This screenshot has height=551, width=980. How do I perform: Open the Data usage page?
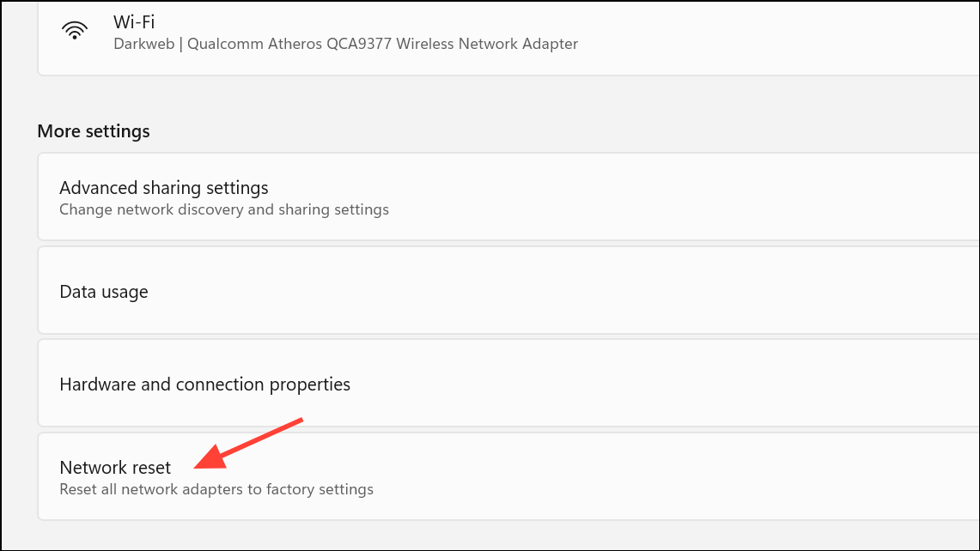click(x=104, y=292)
